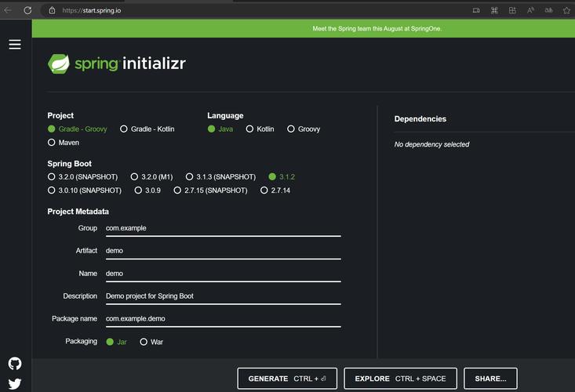
Task: Click the GENERATE button
Action: tap(287, 379)
